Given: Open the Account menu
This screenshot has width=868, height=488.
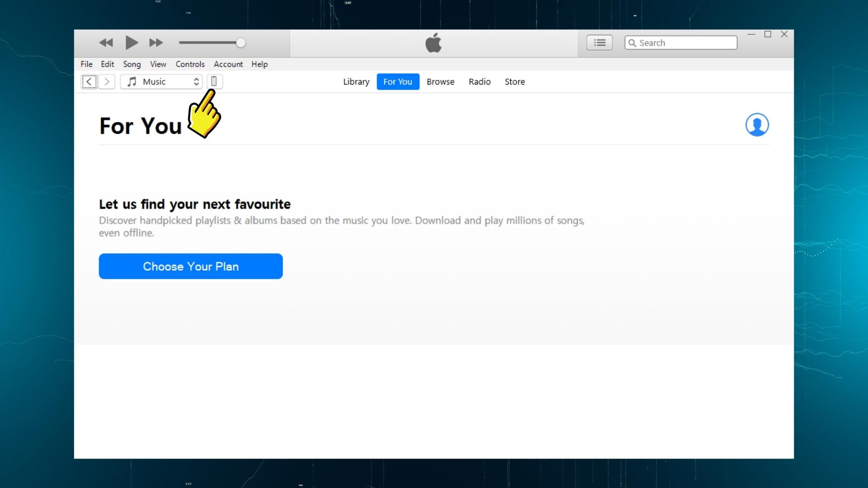Looking at the screenshot, I should coord(228,64).
